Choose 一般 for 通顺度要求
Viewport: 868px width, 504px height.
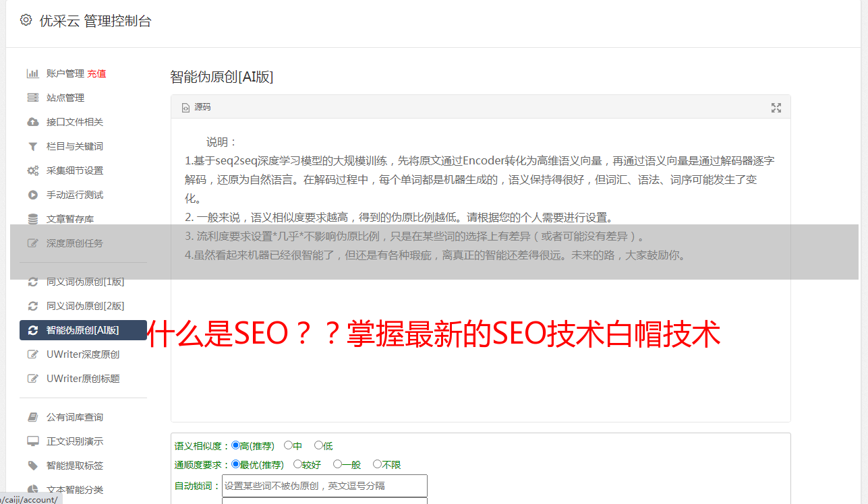[x=337, y=464]
